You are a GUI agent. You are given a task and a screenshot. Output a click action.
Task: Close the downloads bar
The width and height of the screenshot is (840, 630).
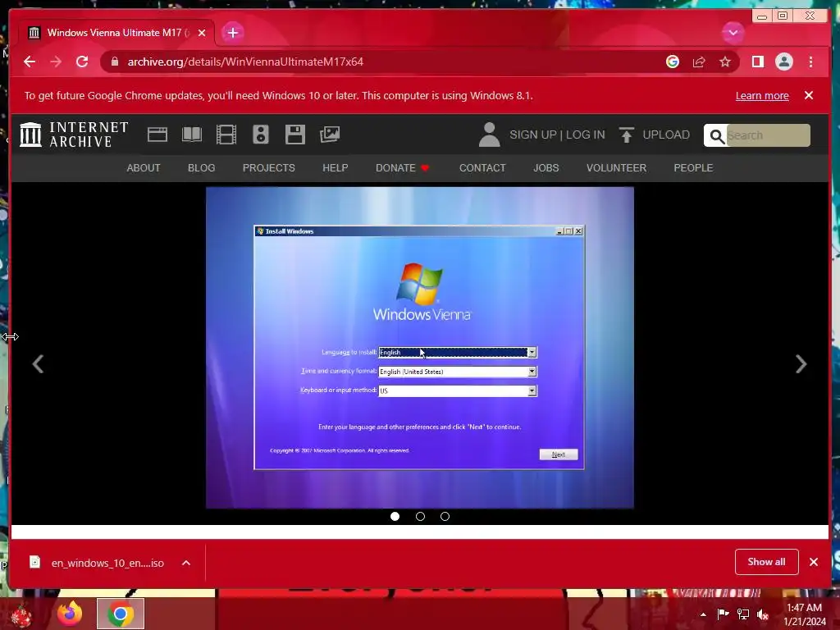click(814, 562)
